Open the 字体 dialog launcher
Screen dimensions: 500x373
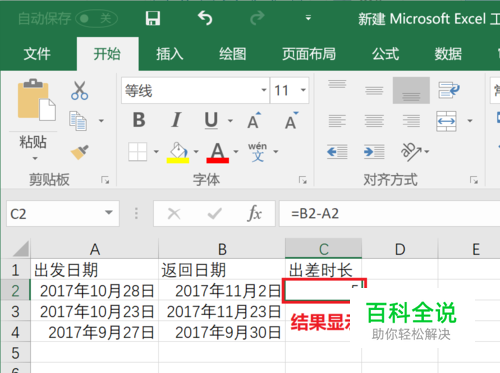303,180
